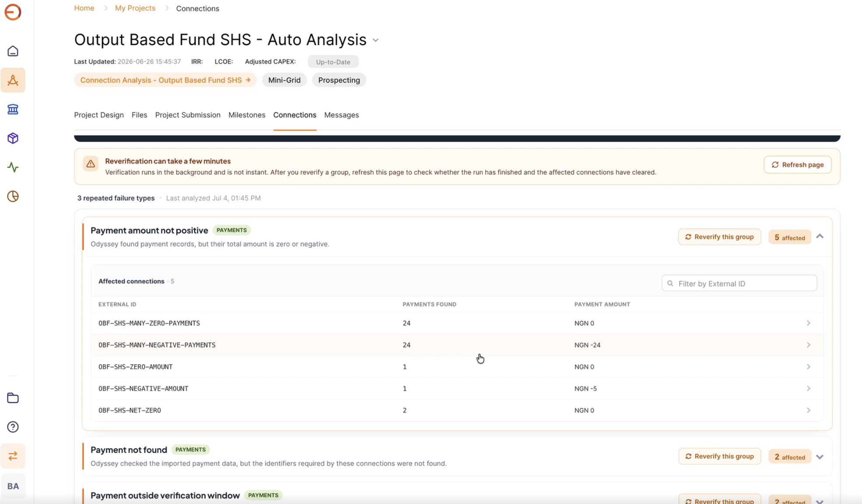The image size is (862, 504).
Task: Click the swap arrows icon in sidebar
Action: pyautogui.click(x=13, y=456)
